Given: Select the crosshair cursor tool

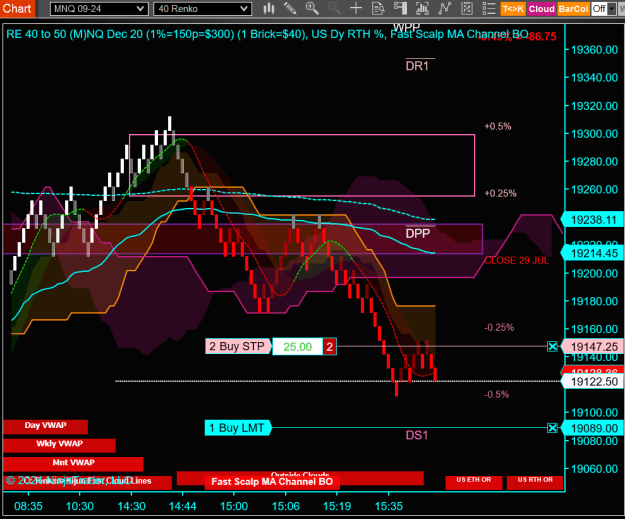Looking at the screenshot, I should [356, 8].
